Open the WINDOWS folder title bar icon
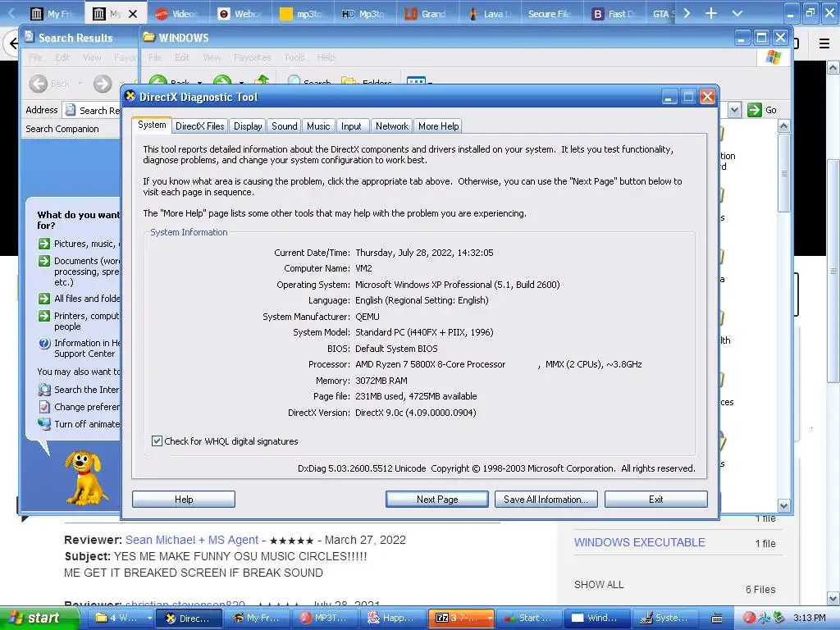840x630 pixels. pos(149,38)
